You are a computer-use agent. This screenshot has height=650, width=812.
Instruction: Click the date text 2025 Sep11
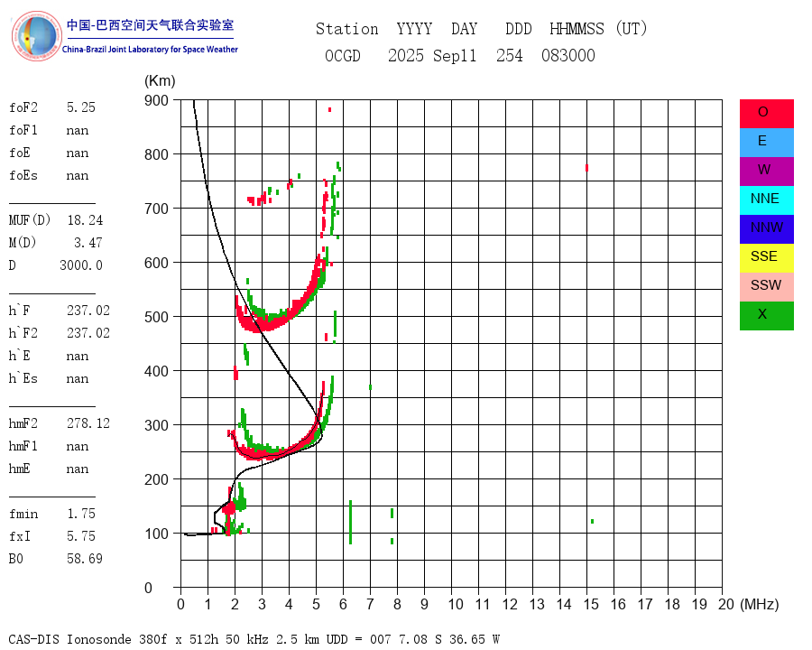432,55
